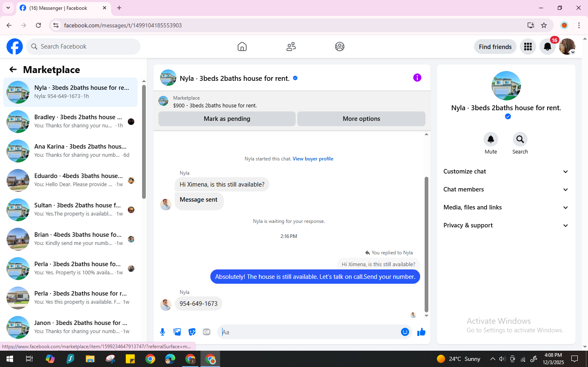Record a voice clip with microphone icon

(163, 332)
